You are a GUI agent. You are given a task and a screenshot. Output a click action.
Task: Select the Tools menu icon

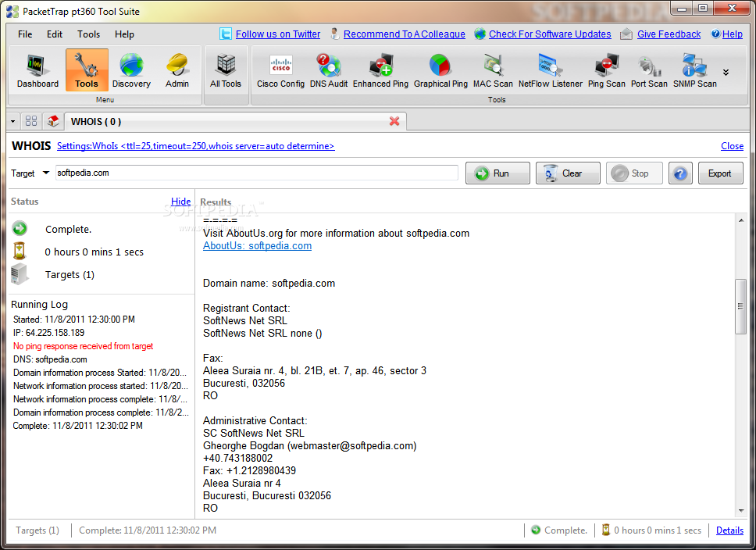pyautogui.click(x=87, y=71)
